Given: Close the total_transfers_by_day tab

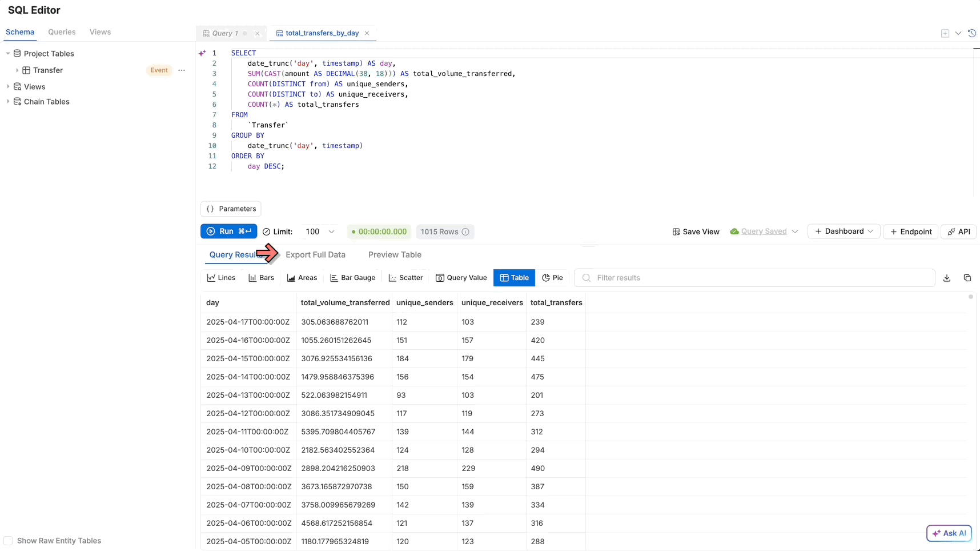Looking at the screenshot, I should click(367, 33).
